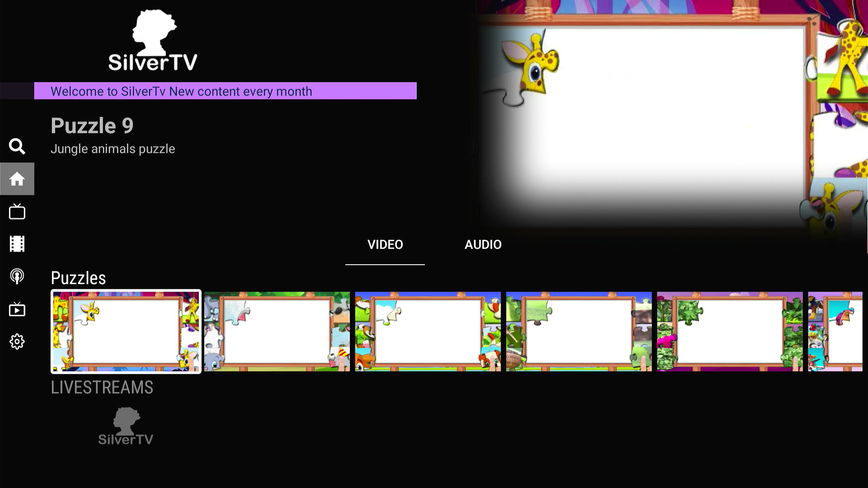The width and height of the screenshot is (868, 488).
Task: Click the Puzzle 9 title text
Action: [92, 126]
